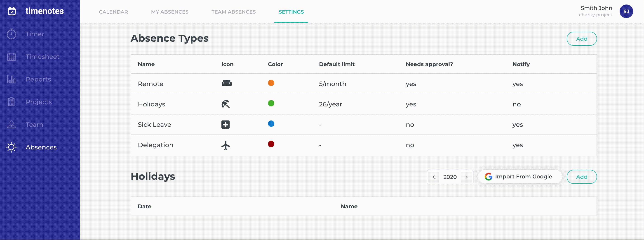644x240 pixels.
Task: Navigate to Reports in sidebar
Action: tap(38, 79)
